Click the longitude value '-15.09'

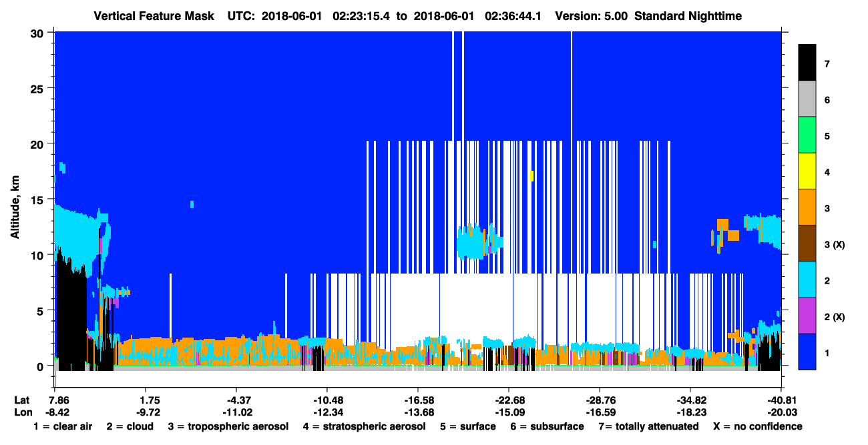click(509, 412)
